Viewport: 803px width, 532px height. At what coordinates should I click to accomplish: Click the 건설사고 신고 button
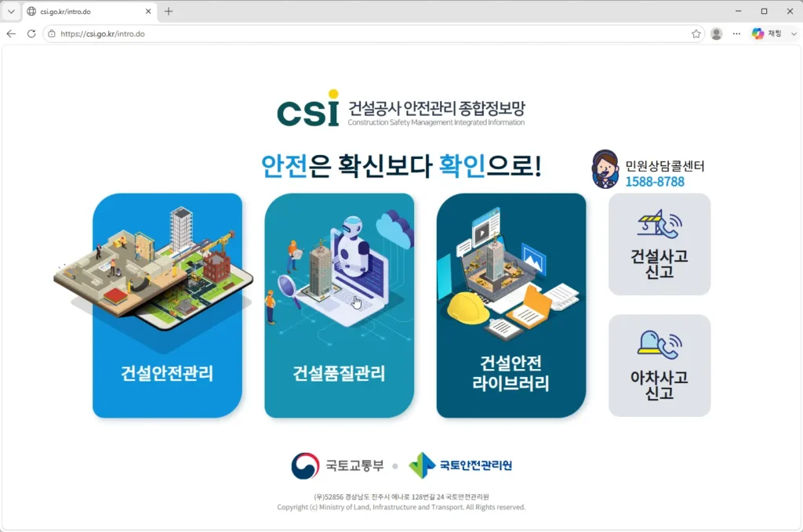point(659,244)
